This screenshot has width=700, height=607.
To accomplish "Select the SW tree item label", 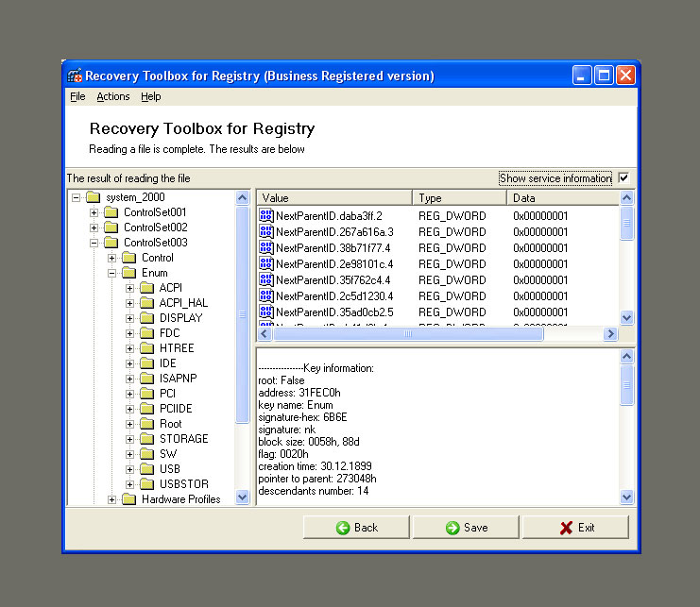I will (x=168, y=453).
